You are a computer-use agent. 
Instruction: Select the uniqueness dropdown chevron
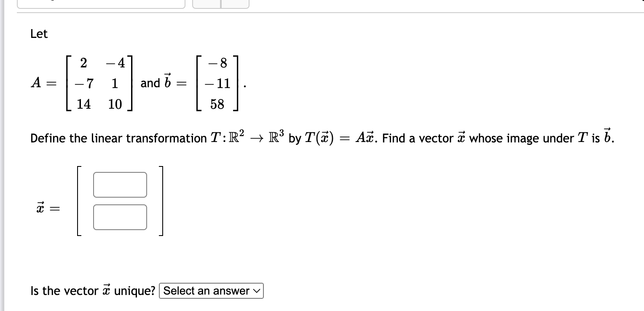tap(256, 291)
